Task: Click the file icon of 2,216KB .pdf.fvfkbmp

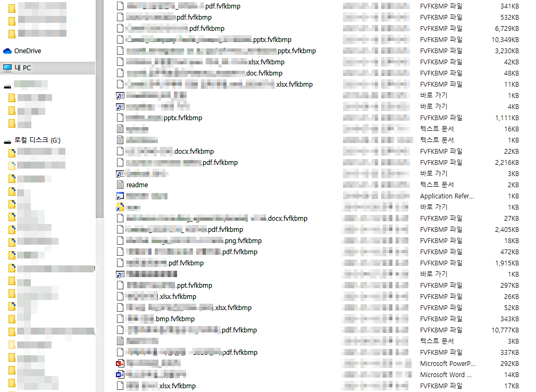Action: pos(120,162)
